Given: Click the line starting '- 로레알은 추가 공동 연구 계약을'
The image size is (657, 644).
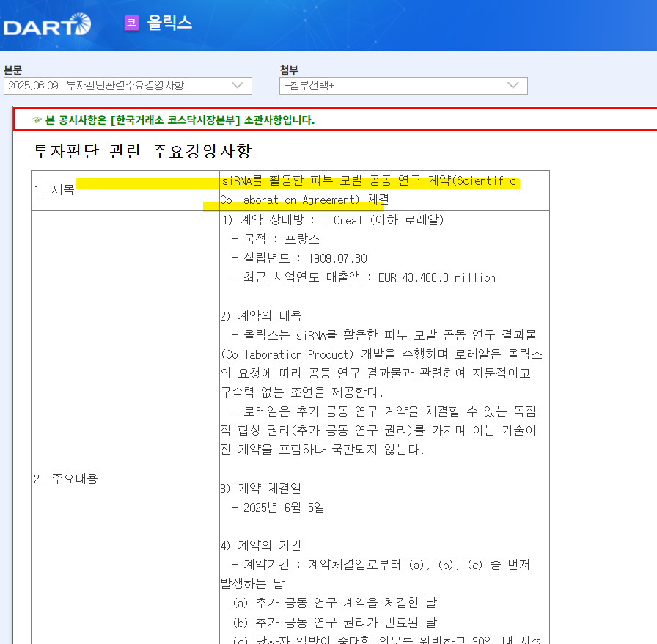Looking at the screenshot, I should [x=383, y=411].
